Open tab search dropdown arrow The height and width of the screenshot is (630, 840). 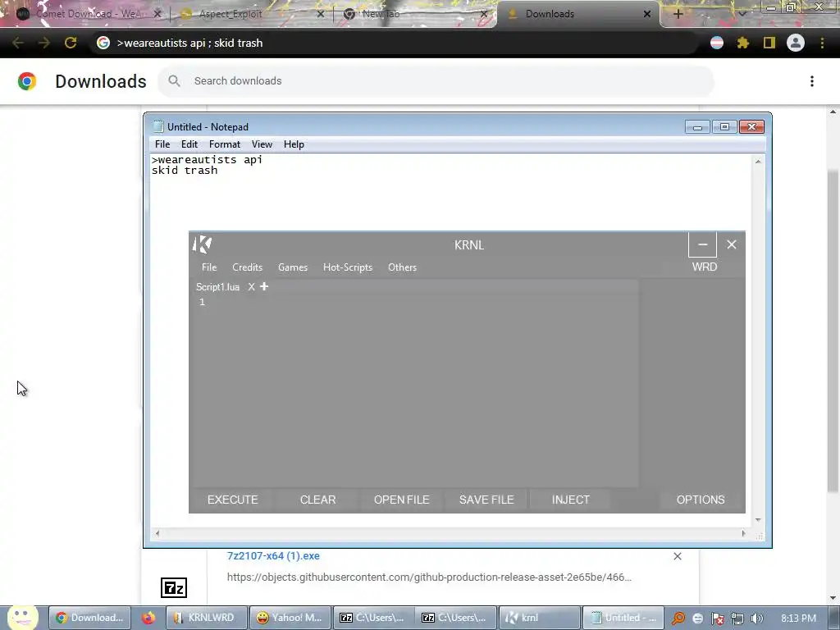coord(742,14)
